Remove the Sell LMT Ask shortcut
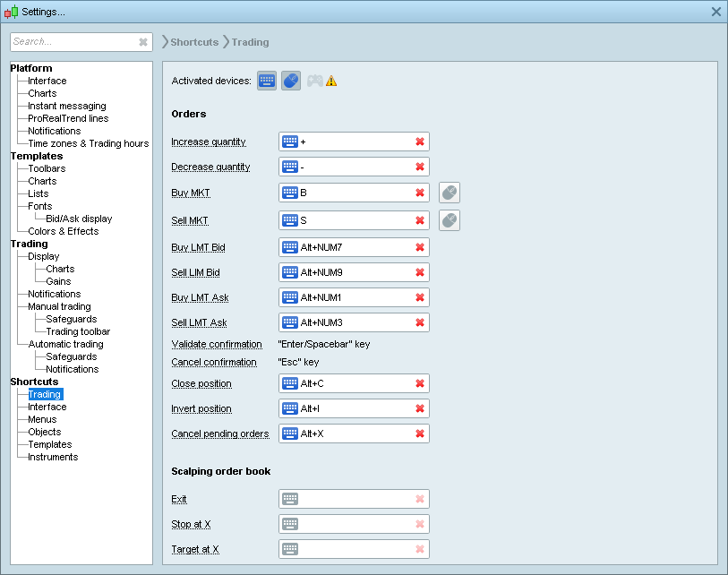This screenshot has width=728, height=575. pos(419,322)
